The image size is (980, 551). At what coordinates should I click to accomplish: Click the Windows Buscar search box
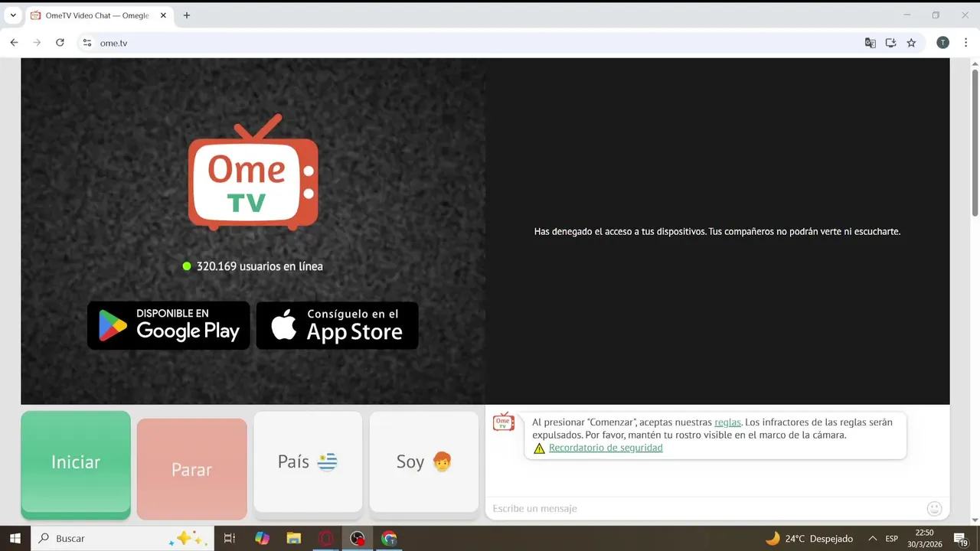121,539
